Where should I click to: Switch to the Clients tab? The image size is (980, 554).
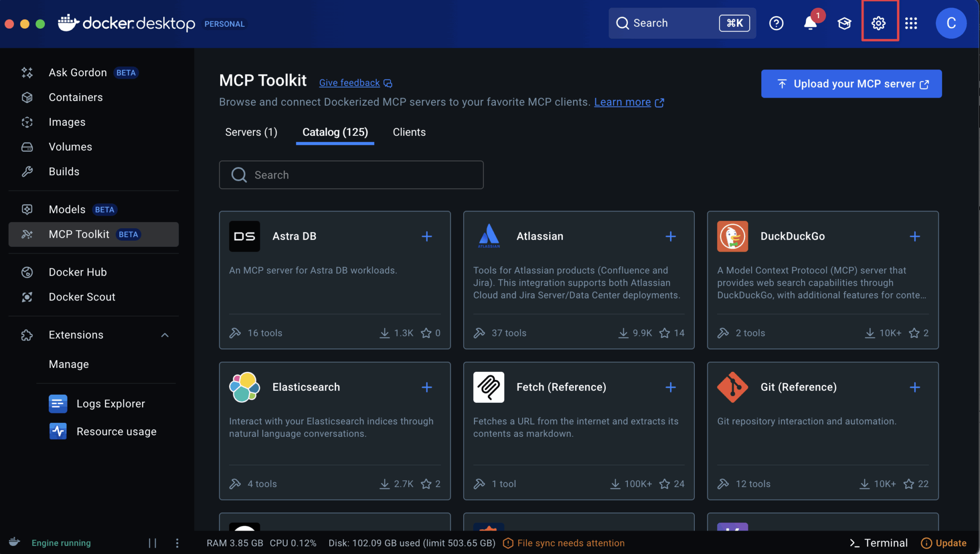(409, 132)
